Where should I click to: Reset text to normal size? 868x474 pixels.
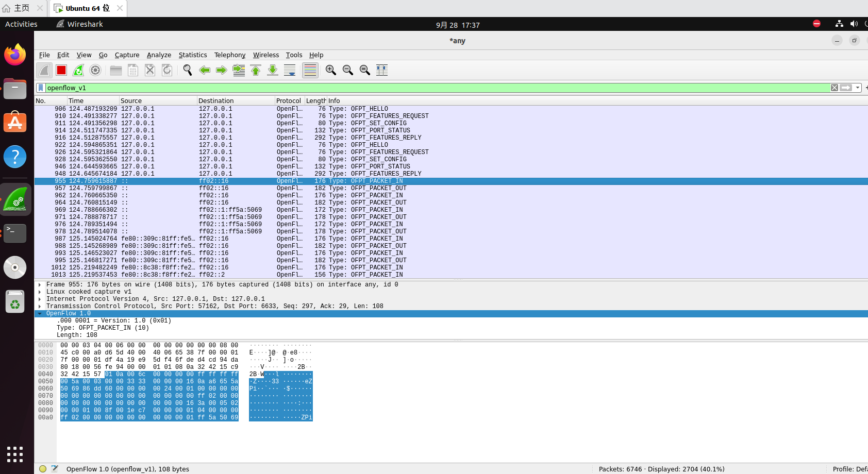pyautogui.click(x=365, y=70)
